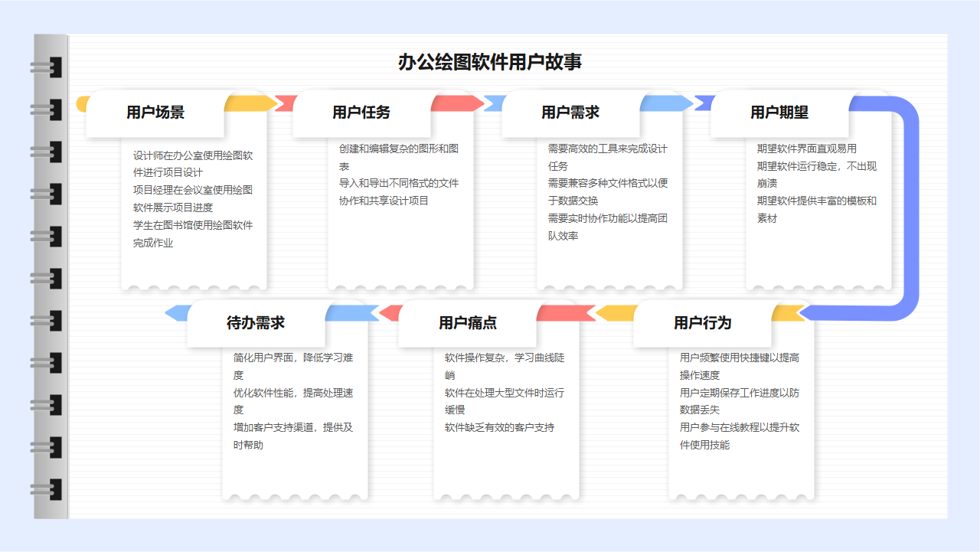Select the 用户痛点 header card

468,323
